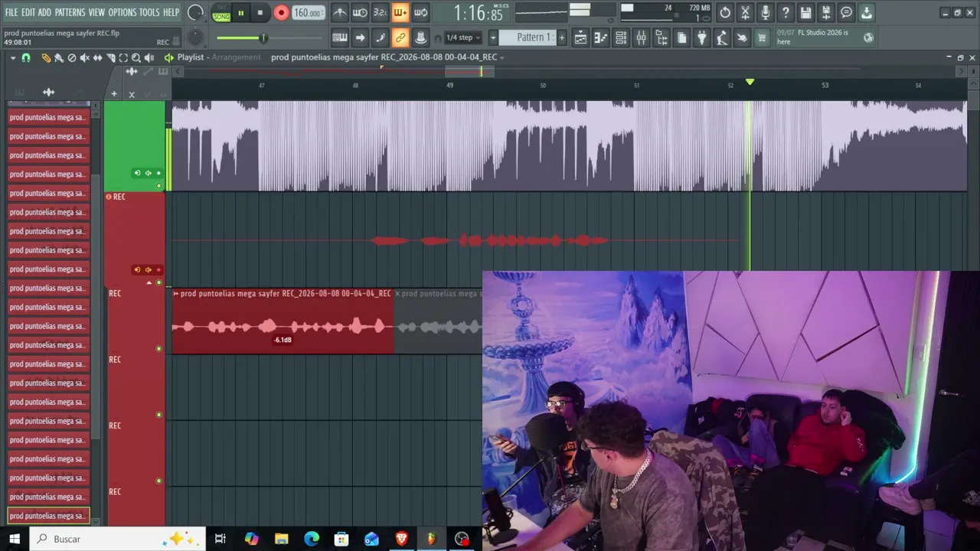Screen dimensions: 980x551
Task: Toggle step editing mode
Action: coord(380,37)
